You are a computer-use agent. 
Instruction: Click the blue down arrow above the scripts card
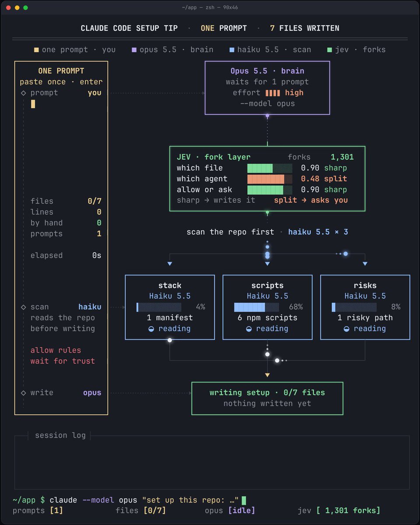pos(267,264)
